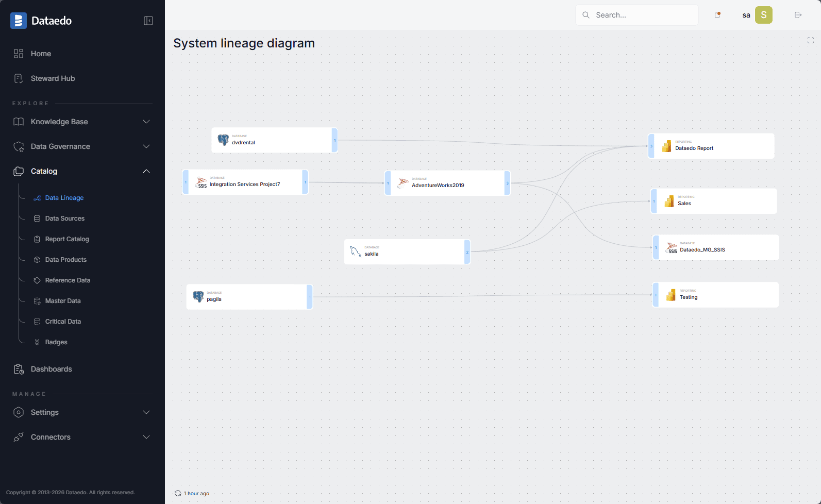Click the Power BI icon on Dataedo Report

point(666,146)
